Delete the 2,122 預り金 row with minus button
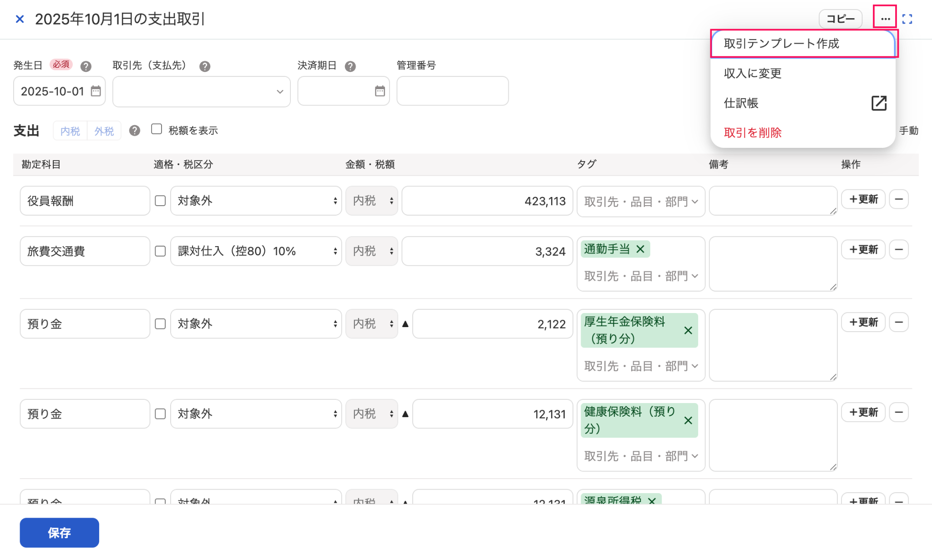This screenshot has width=932, height=560. (x=899, y=322)
